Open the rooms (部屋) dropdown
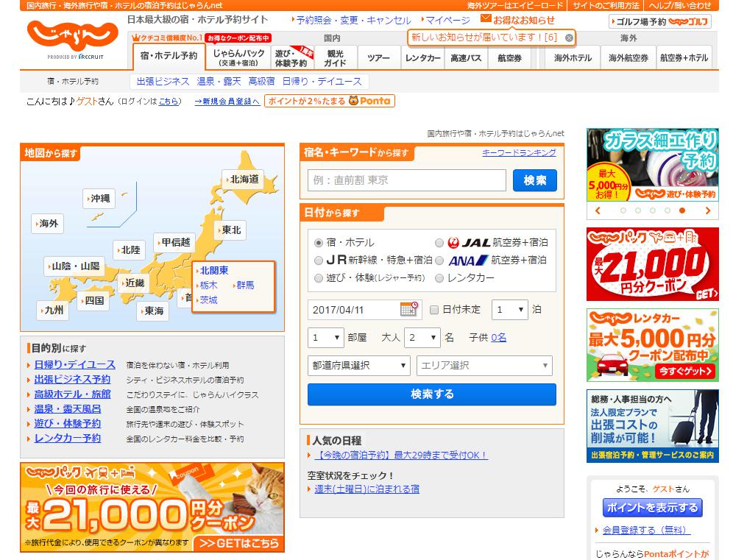The height and width of the screenshot is (560, 733). (x=326, y=338)
